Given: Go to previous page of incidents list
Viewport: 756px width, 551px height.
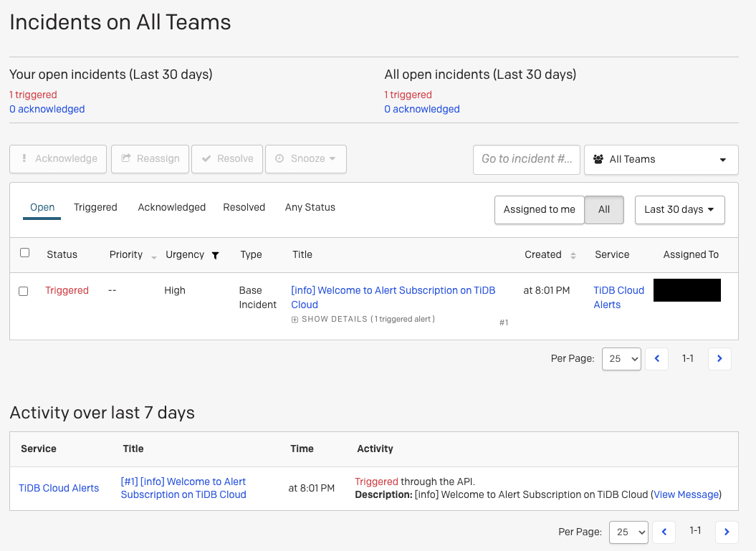Looking at the screenshot, I should click(657, 359).
